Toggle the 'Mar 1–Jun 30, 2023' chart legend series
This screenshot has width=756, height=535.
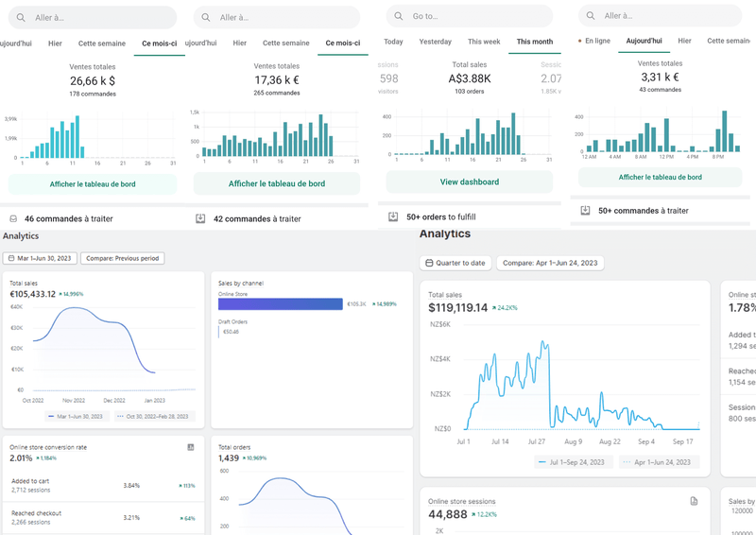77,416
